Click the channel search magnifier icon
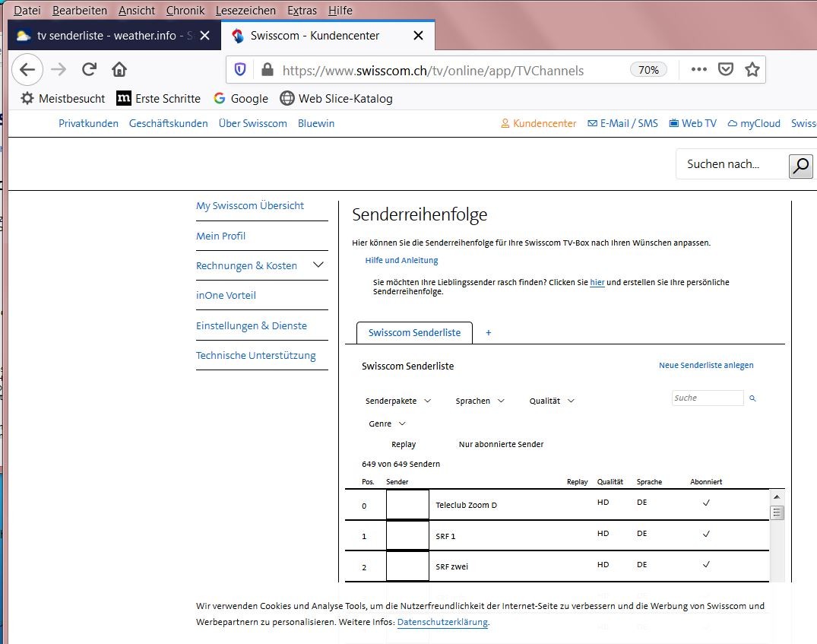The height and width of the screenshot is (644, 817). 752,398
